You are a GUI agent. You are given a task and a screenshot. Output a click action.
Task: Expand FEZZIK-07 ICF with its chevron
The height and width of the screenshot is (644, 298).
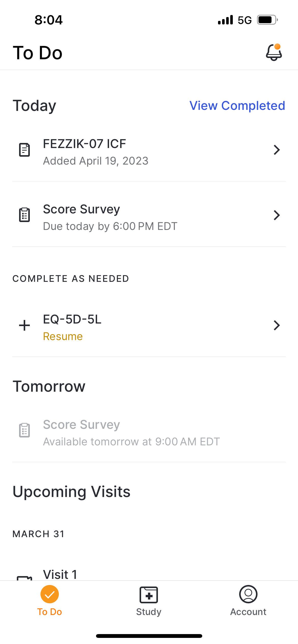point(277,150)
